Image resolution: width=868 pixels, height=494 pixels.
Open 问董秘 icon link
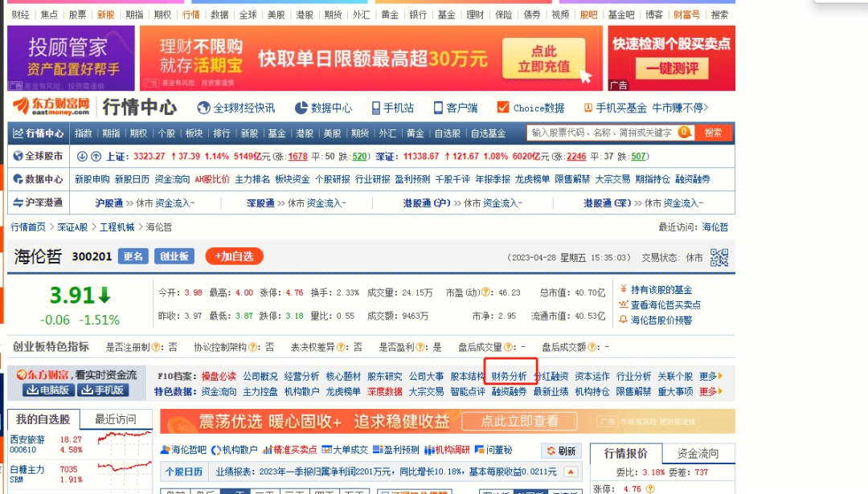click(x=479, y=450)
